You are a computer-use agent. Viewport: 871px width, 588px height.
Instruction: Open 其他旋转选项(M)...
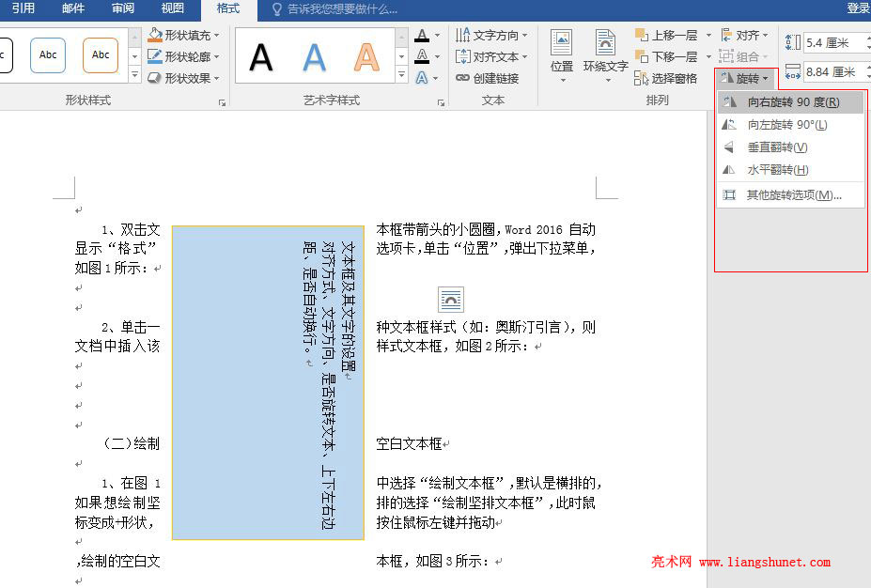pyautogui.click(x=791, y=194)
